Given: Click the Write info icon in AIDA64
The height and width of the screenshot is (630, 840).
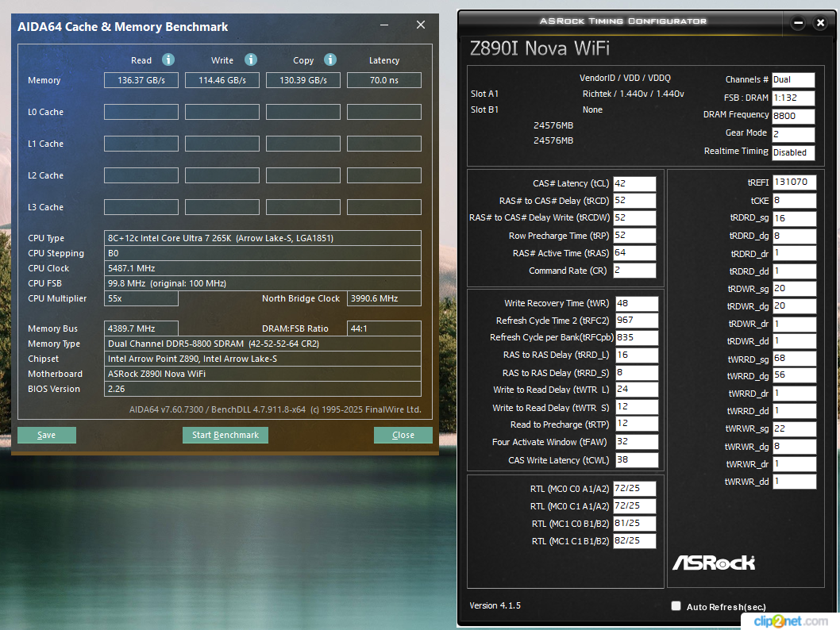Looking at the screenshot, I should pos(251,60).
